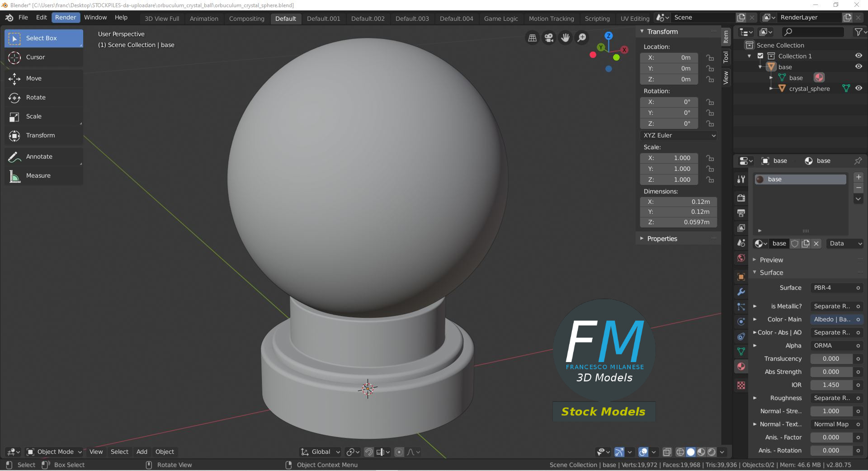Click the Zoom magnifier icon in viewport
This screenshot has height=471, width=868.
pos(581,38)
